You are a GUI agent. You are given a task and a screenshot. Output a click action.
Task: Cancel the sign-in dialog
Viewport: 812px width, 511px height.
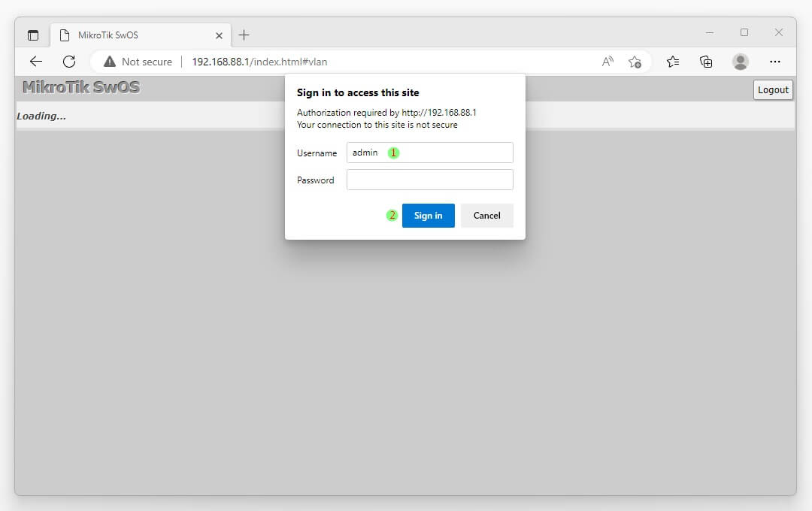coord(486,216)
